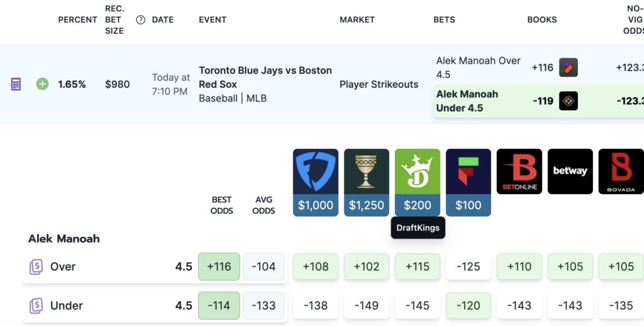The width and height of the screenshot is (644, 326).
Task: Click the green plus add-bet icon
Action: [x=42, y=84]
